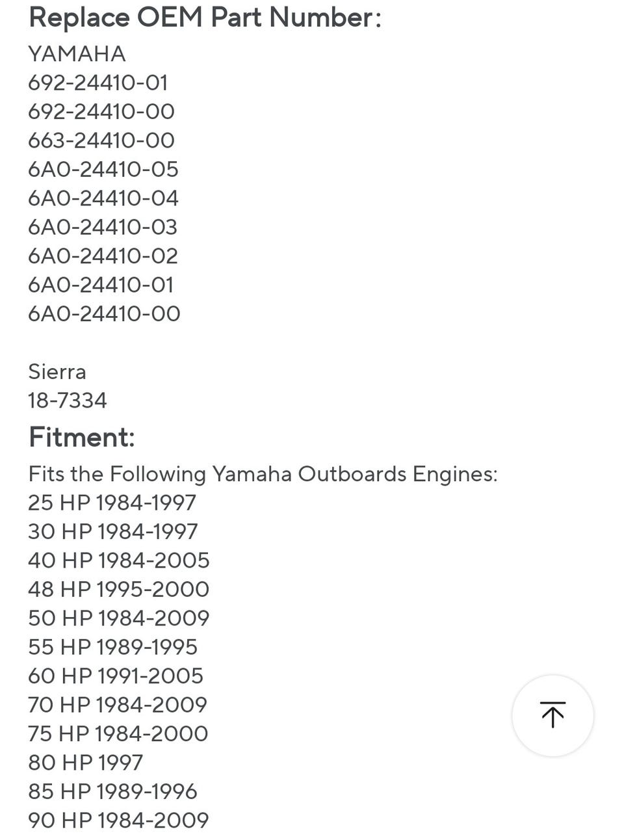Select the YAMAHA brand label

pos(77,54)
